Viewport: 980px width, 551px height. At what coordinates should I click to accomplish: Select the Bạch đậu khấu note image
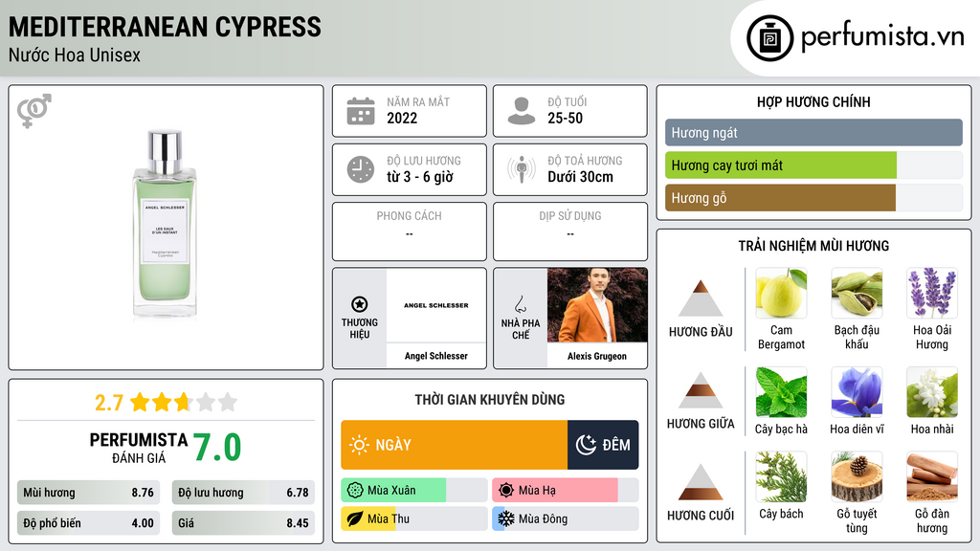(857, 293)
